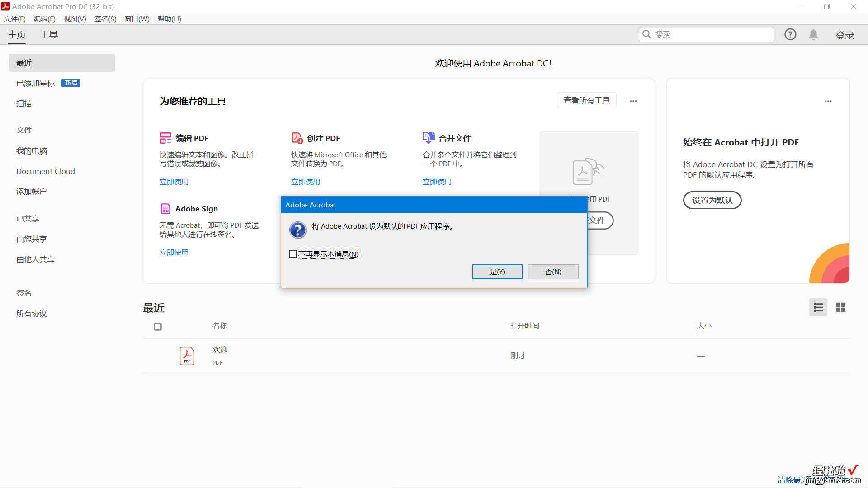
Task: Tick the select-all checkbox in recent list
Action: [x=158, y=326]
